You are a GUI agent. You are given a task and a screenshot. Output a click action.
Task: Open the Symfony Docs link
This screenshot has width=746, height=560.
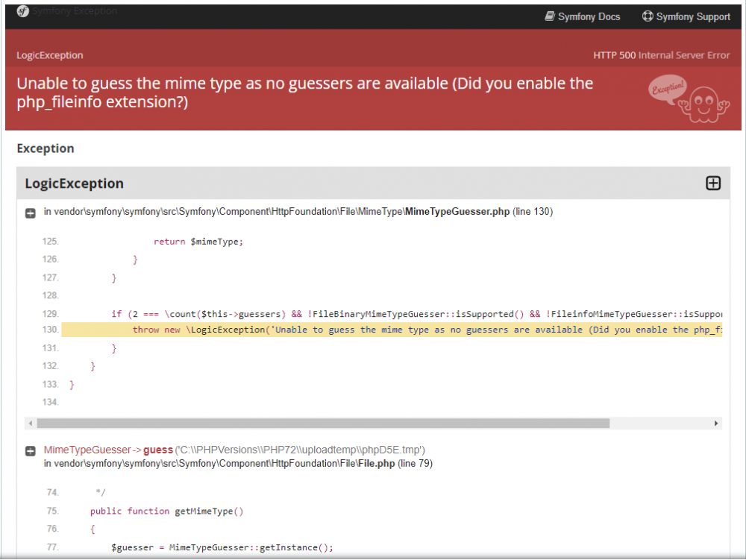coord(583,16)
